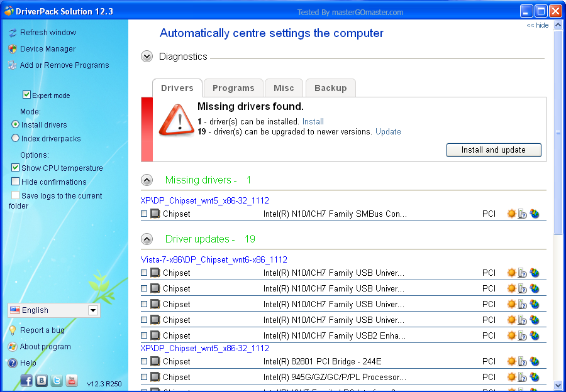Check the SMBus Con... chipset driver checkbox
The height and width of the screenshot is (392, 566).
coord(144,214)
